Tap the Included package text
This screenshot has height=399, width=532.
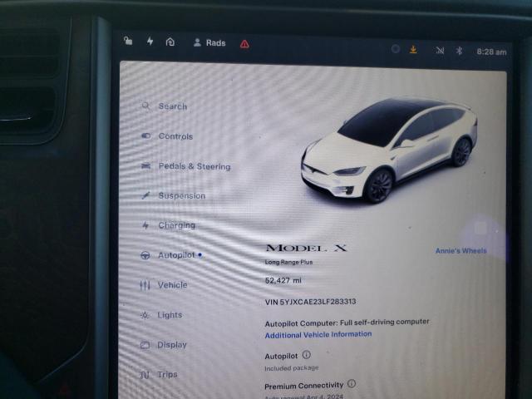[x=292, y=367]
